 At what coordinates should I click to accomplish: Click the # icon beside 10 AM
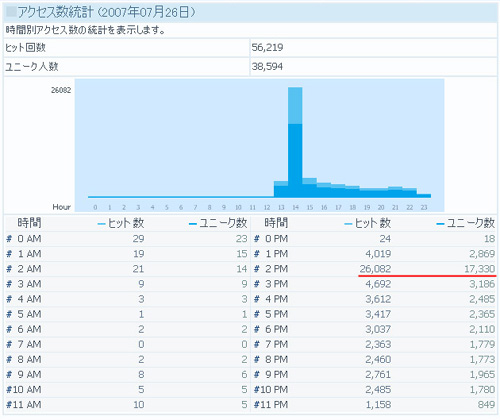[9, 390]
